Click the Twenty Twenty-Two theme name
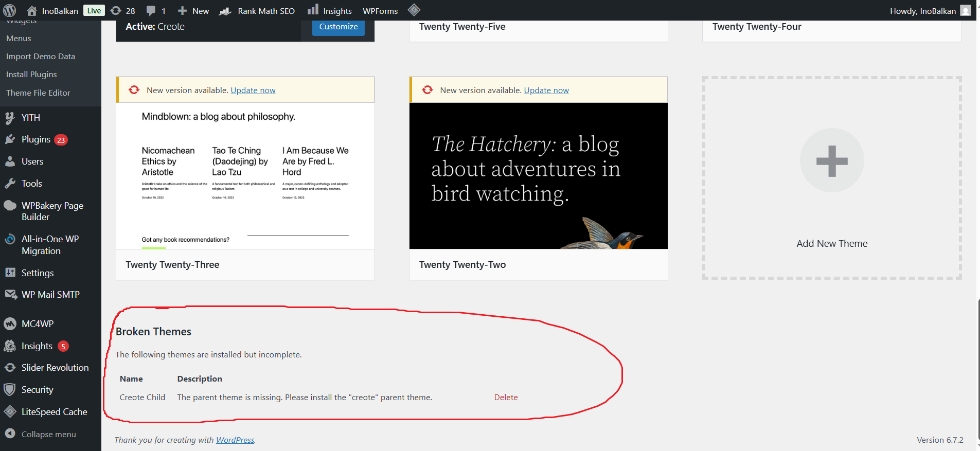 pyautogui.click(x=462, y=265)
